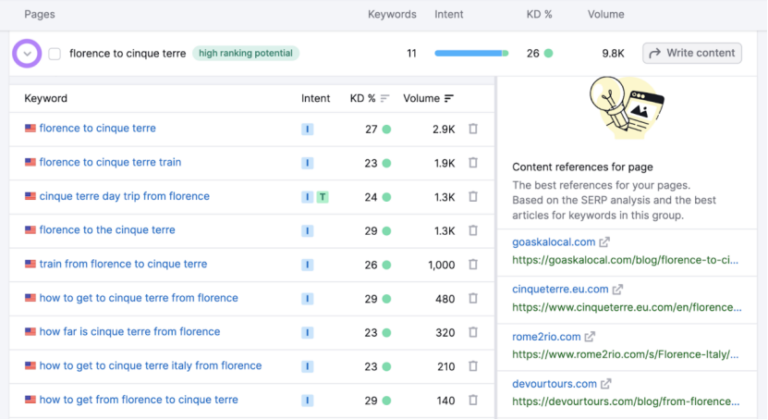Open goaskalocal.com external link icon

click(x=605, y=242)
